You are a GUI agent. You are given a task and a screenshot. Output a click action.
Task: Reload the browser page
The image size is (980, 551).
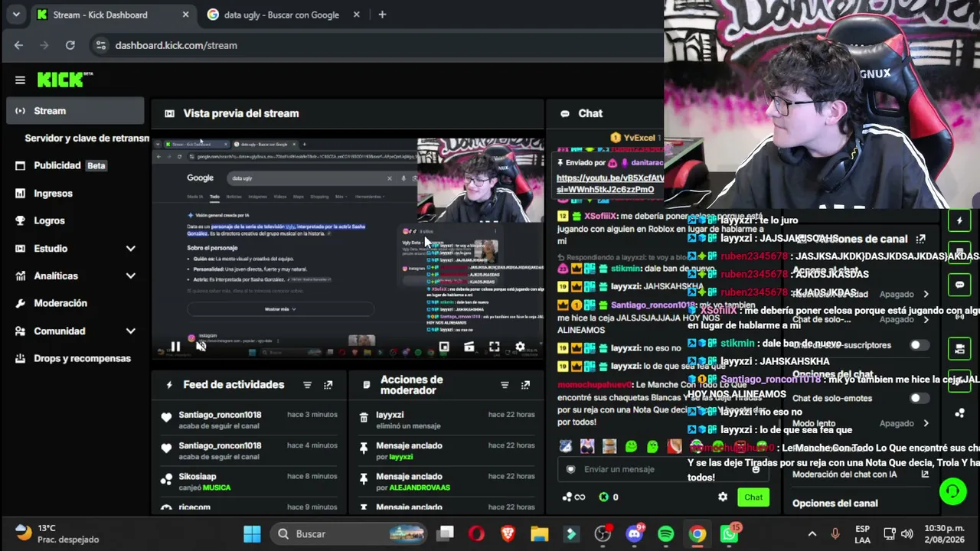70,45
